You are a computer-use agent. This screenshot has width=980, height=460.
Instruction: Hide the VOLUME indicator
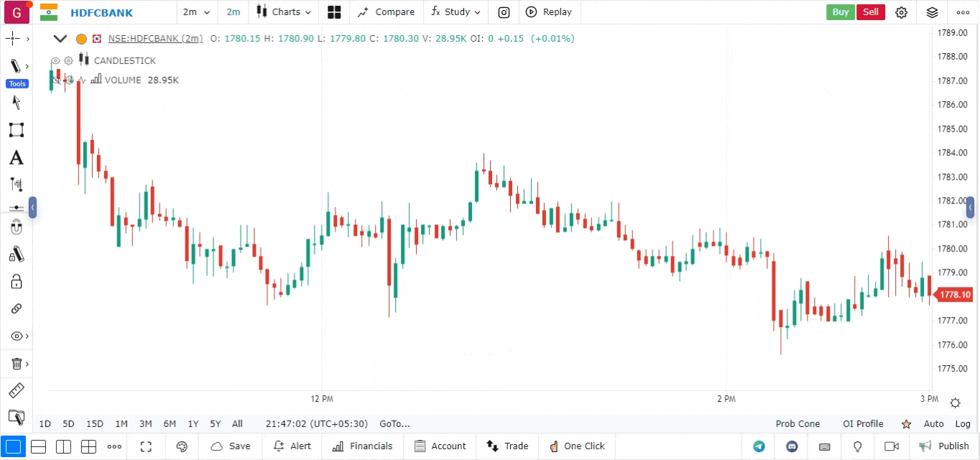pos(56,80)
